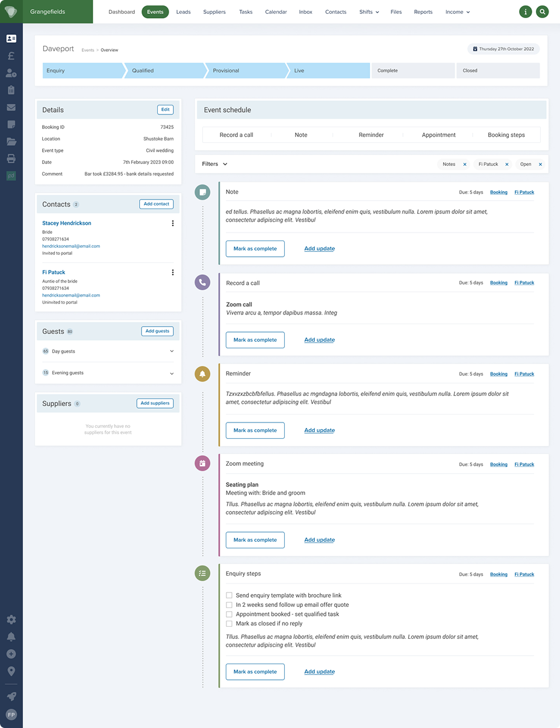560x728 pixels.
Task: Remove the Open filter chip
Action: tap(540, 165)
